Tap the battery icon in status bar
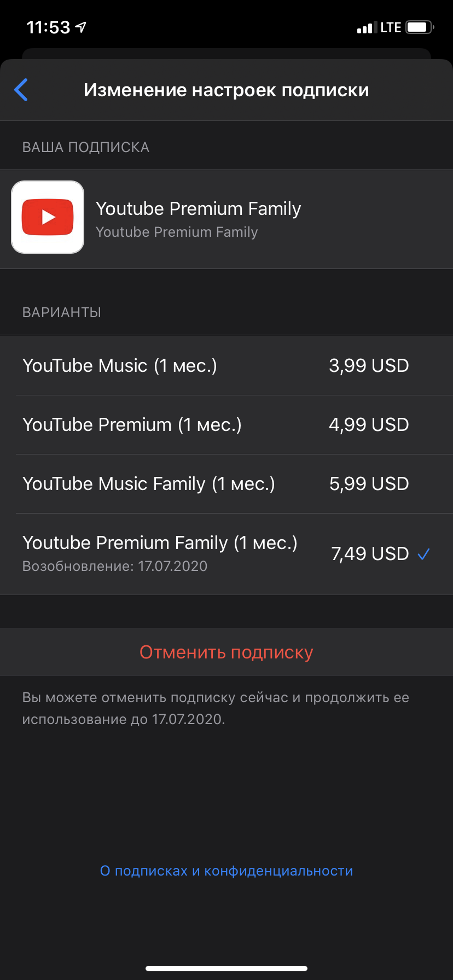The height and width of the screenshot is (980, 453). (420, 27)
